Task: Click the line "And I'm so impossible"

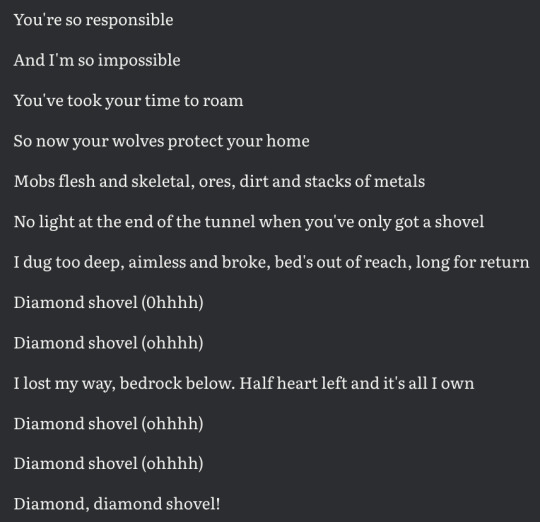Action: 97,60
